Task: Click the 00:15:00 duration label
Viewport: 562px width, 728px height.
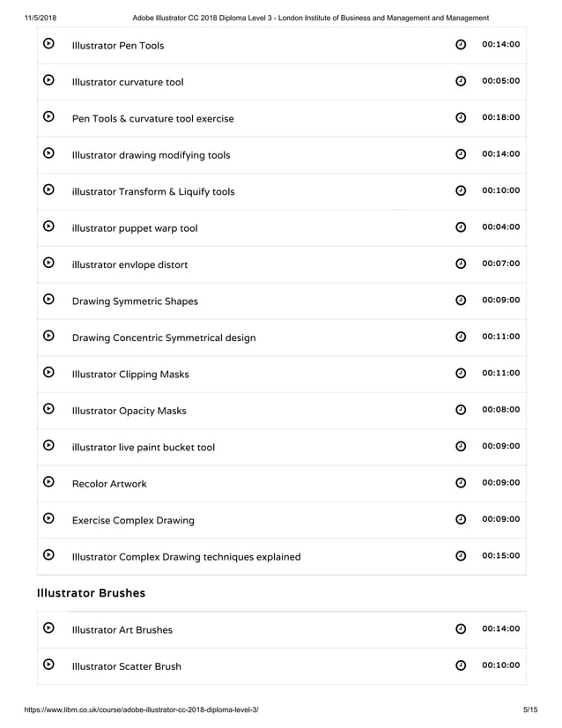Action: [501, 556]
